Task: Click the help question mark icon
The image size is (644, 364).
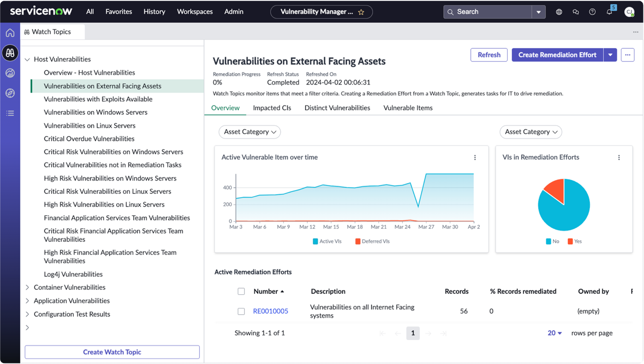Action: (x=592, y=12)
